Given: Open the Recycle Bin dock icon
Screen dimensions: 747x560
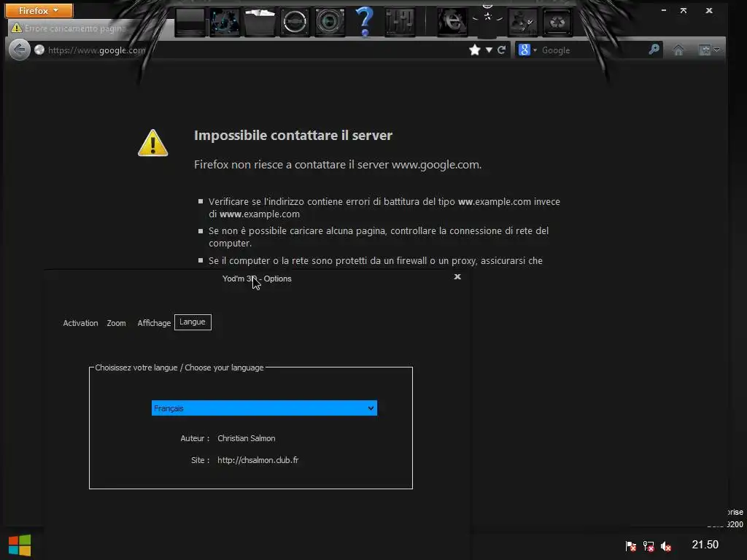Looking at the screenshot, I should click(557, 22).
